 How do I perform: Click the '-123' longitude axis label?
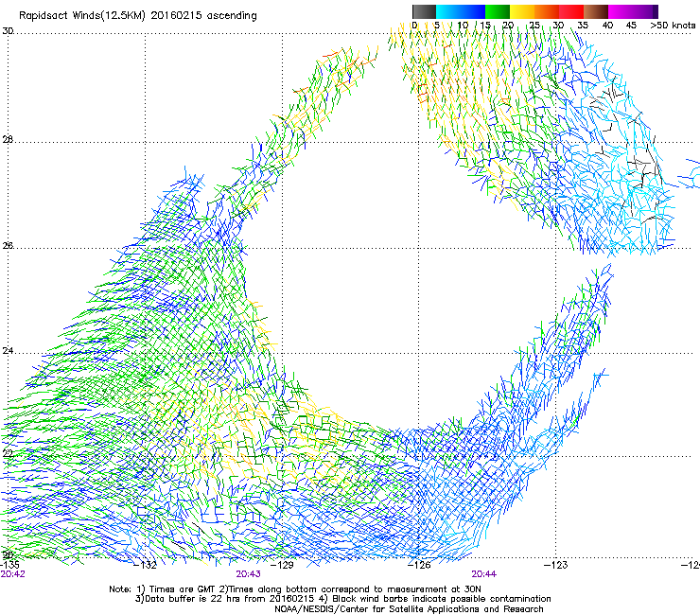click(x=556, y=565)
